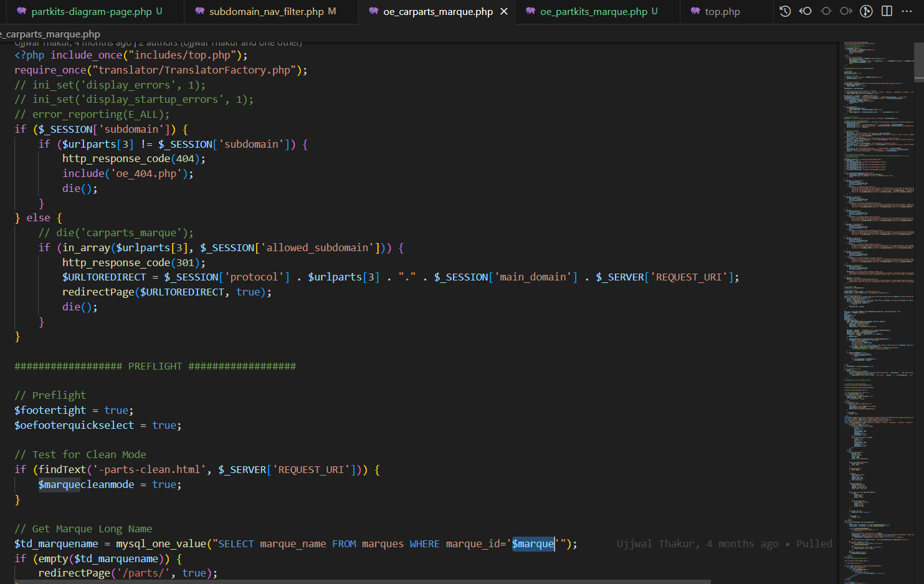
Task: Switch to the partkits-diagram-page.php tab
Action: click(91, 11)
